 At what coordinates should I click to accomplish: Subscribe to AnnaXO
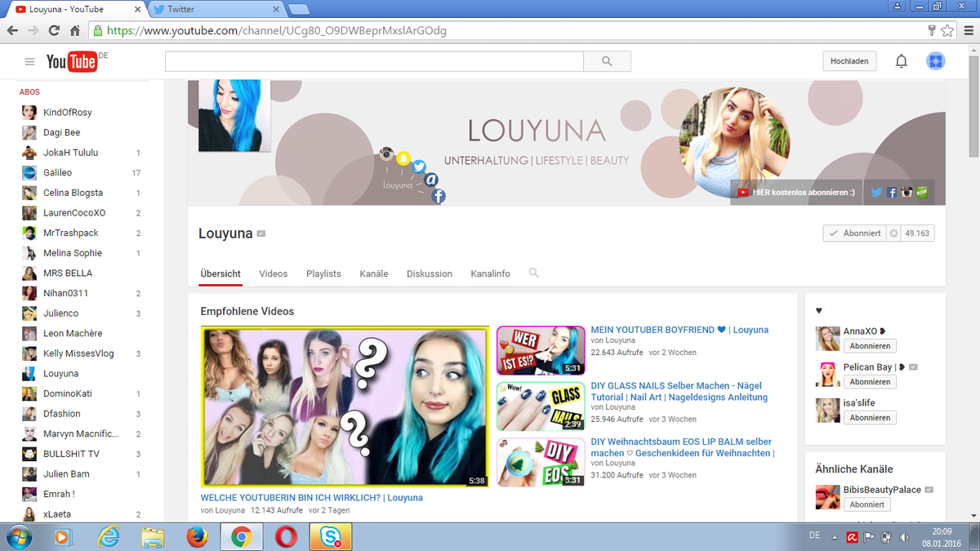869,346
